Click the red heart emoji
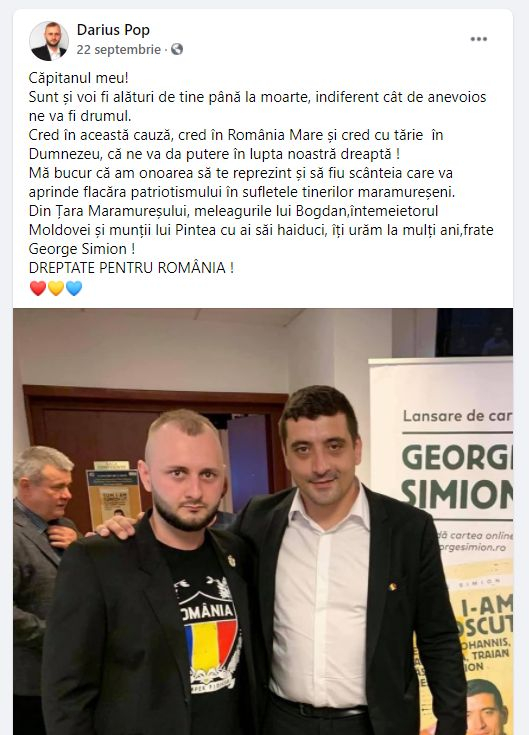This screenshot has width=529, height=735. click(38, 288)
